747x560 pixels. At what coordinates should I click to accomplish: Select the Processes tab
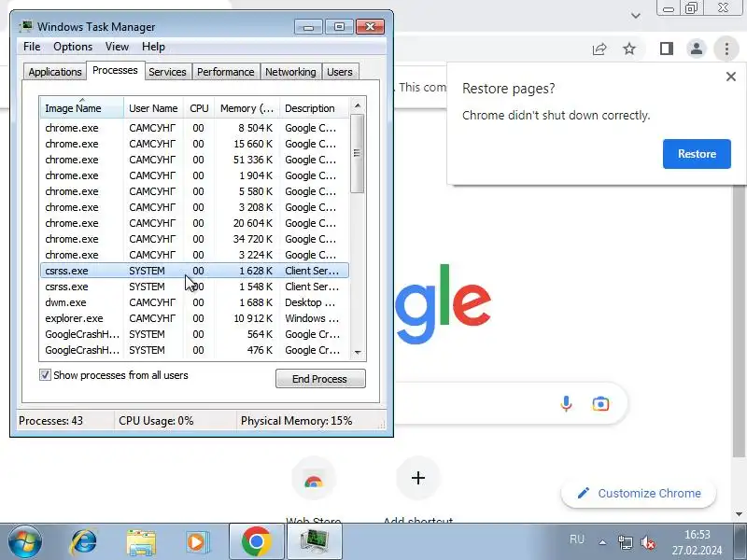tap(115, 71)
